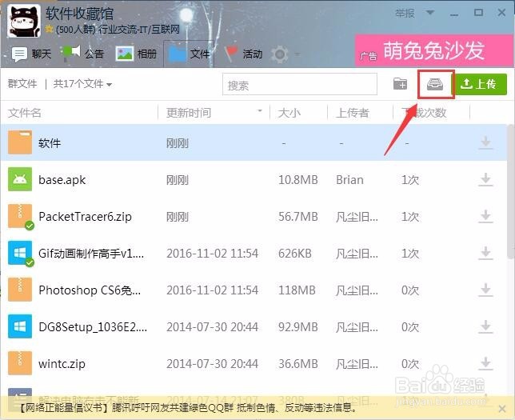This screenshot has width=515, height=420.
Task: Open the title bar dropdown arrow menu
Action: tap(430, 13)
